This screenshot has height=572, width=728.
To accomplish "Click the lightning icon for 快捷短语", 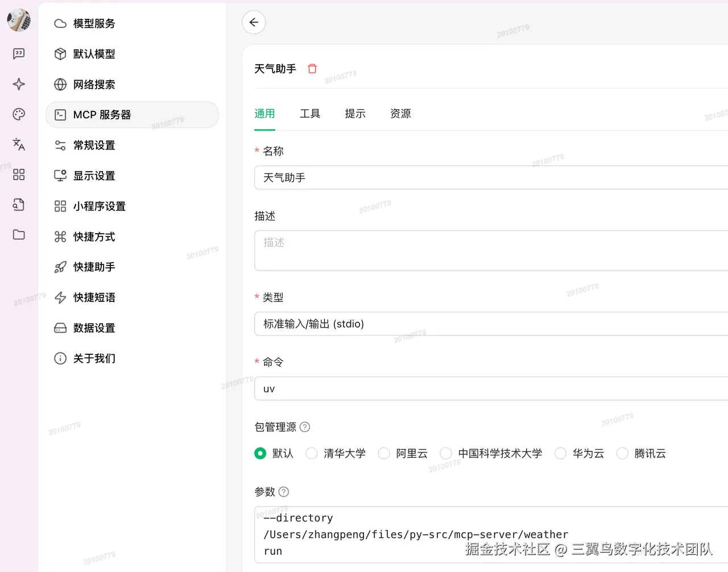I will (60, 297).
